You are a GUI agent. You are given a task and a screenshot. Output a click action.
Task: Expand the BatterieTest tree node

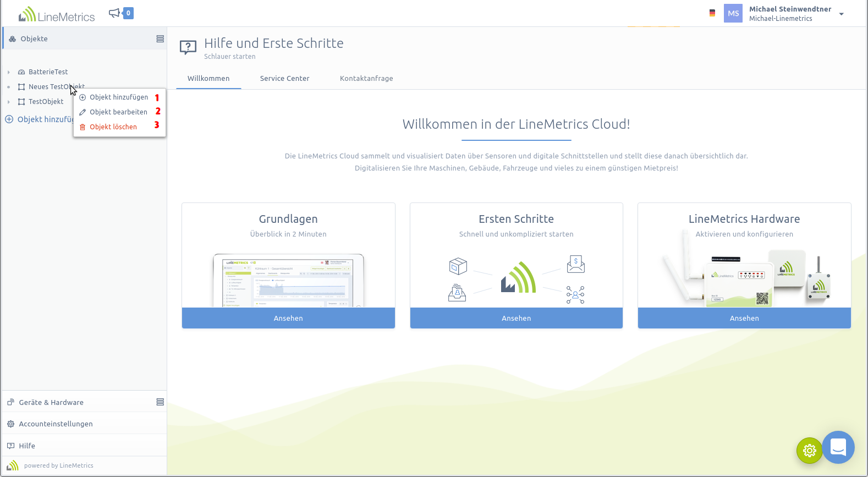(x=9, y=72)
